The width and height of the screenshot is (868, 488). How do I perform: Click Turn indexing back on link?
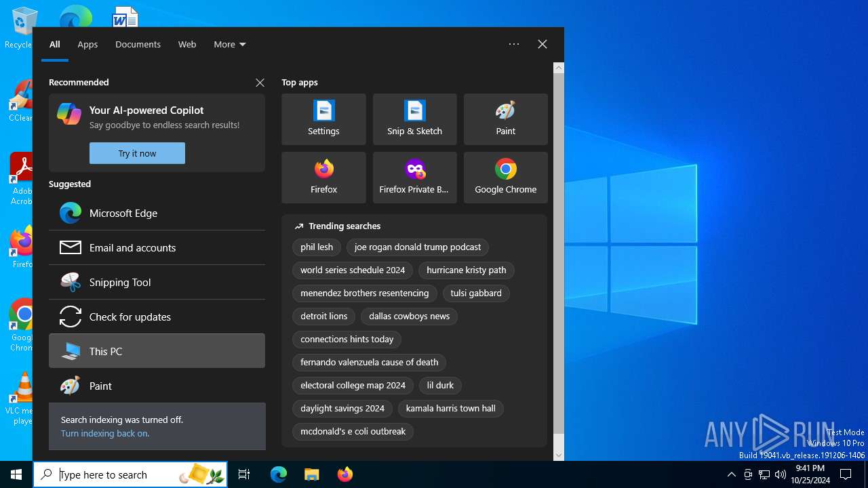pos(105,433)
